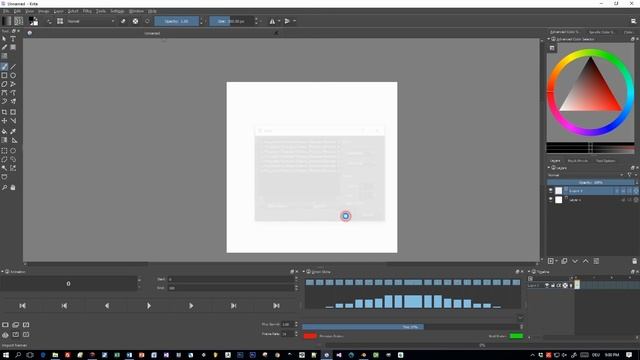Select the Polygon tool
This screenshot has width=640, height=360.
4,84
